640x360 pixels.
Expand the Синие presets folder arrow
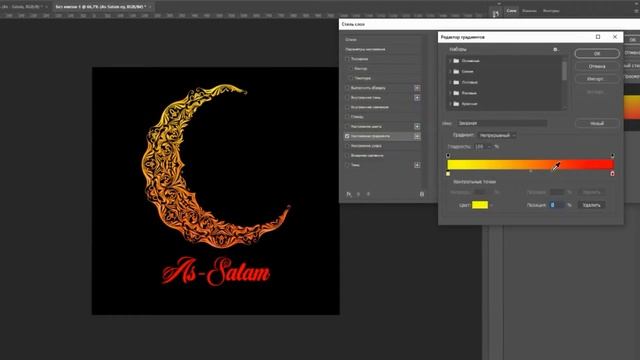(450, 71)
